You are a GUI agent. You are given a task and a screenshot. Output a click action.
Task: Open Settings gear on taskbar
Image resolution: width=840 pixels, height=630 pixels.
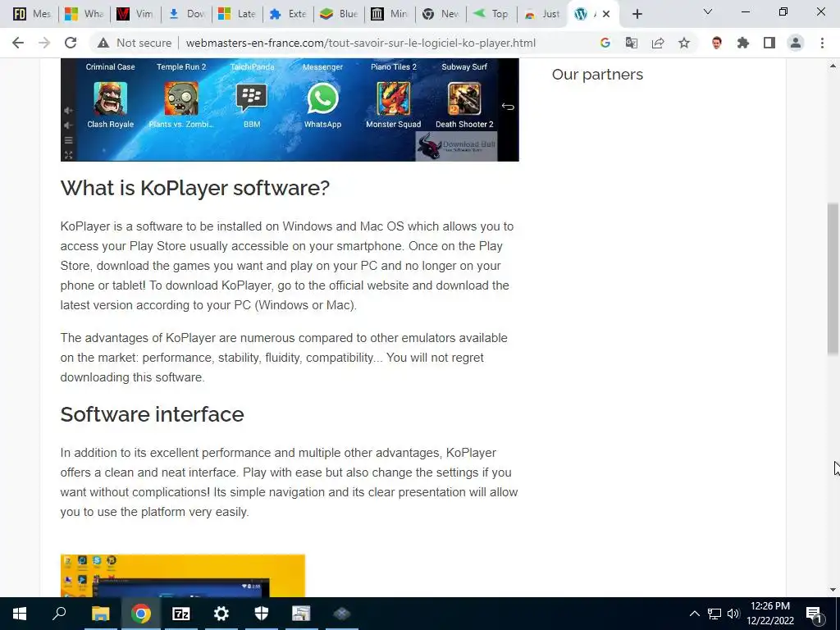[221, 614]
